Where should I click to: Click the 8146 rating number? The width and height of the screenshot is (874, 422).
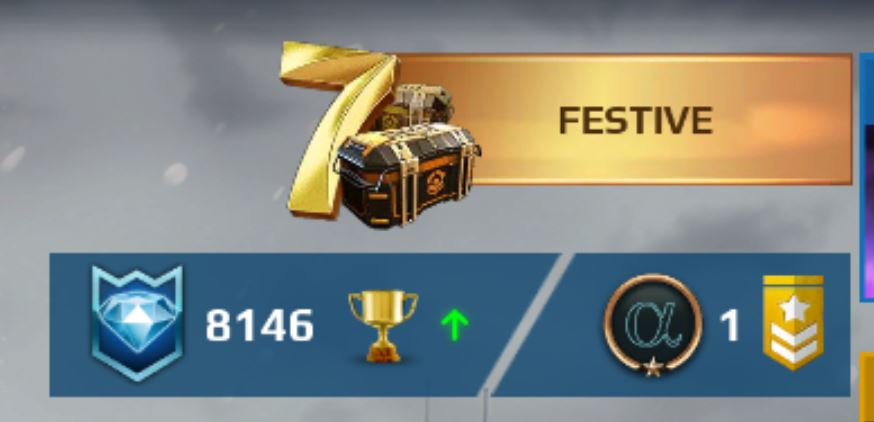[x=260, y=326]
